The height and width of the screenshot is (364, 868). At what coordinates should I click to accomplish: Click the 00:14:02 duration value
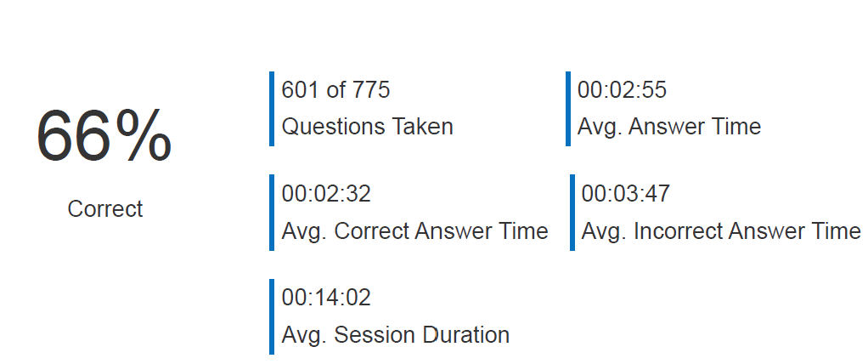[x=327, y=298]
